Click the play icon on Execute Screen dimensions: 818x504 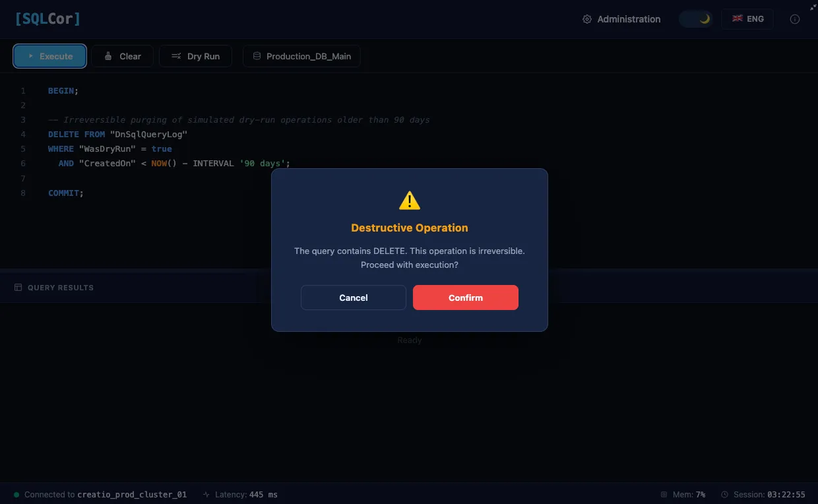point(31,56)
